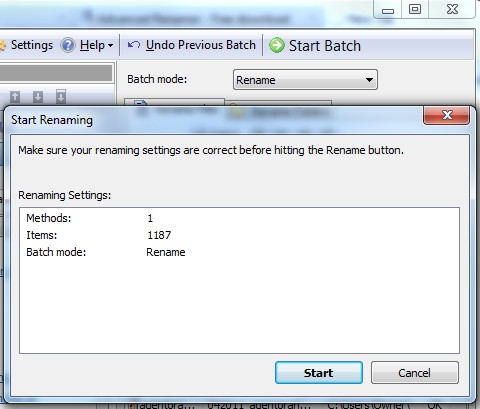Cancel the renaming dialog
This screenshot has height=409, width=480.
click(x=415, y=373)
